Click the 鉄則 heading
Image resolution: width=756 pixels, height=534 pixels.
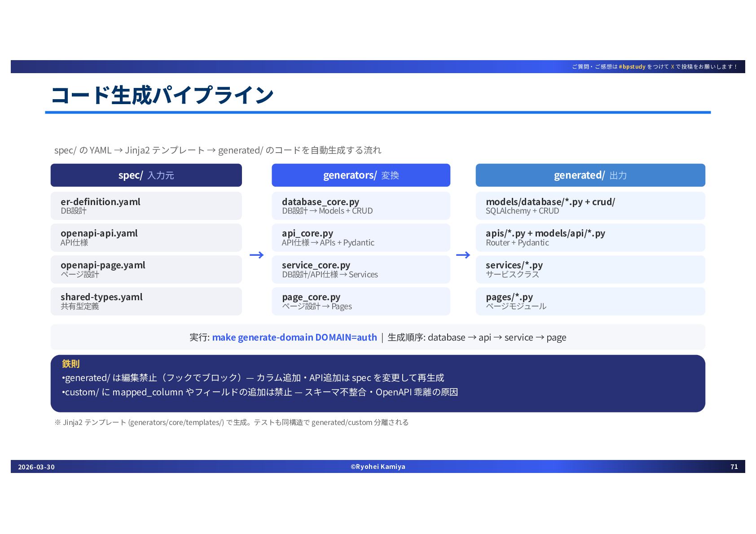[71, 364]
